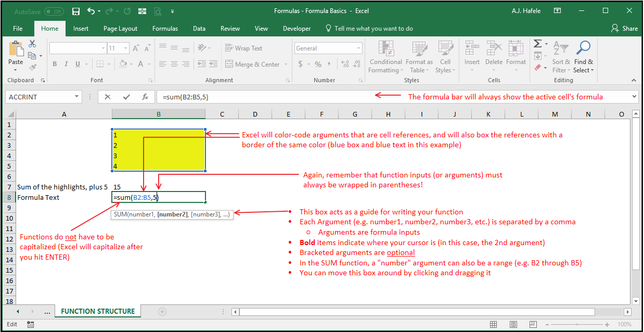Open the File tab

[x=18, y=29]
